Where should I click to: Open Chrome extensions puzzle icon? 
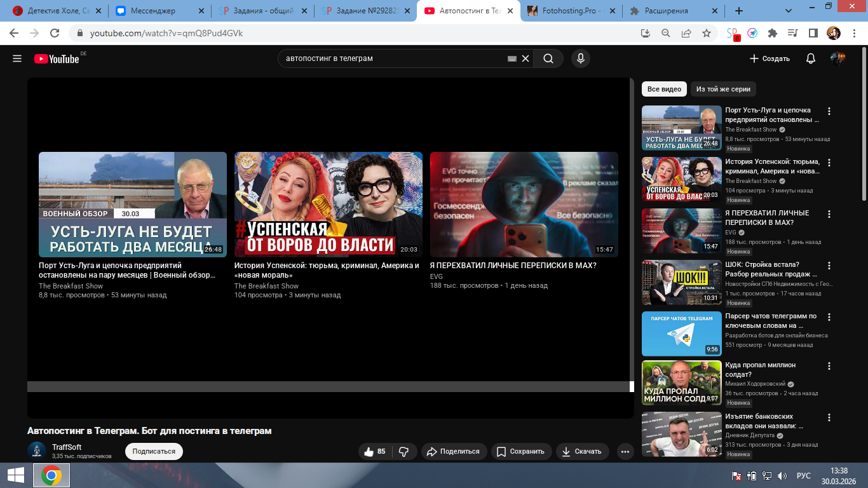click(x=773, y=33)
